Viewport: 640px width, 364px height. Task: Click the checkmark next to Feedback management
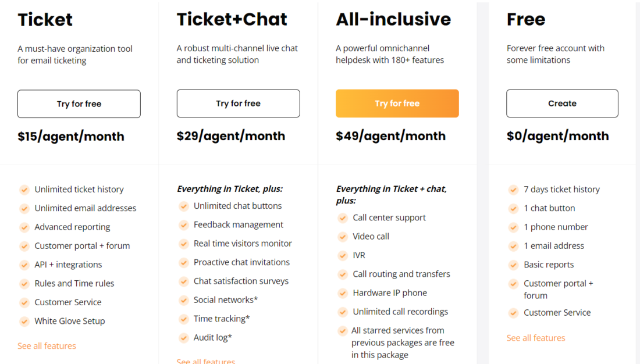[x=183, y=224]
